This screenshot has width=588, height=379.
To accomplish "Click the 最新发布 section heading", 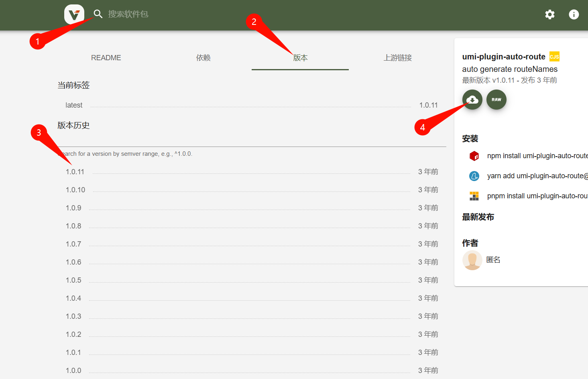I will coord(478,217).
